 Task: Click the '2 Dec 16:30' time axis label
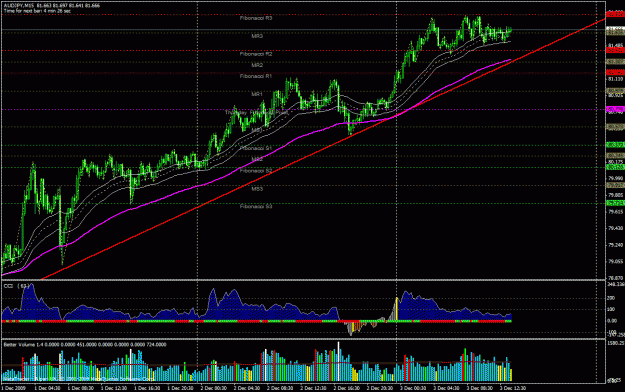coord(347,388)
